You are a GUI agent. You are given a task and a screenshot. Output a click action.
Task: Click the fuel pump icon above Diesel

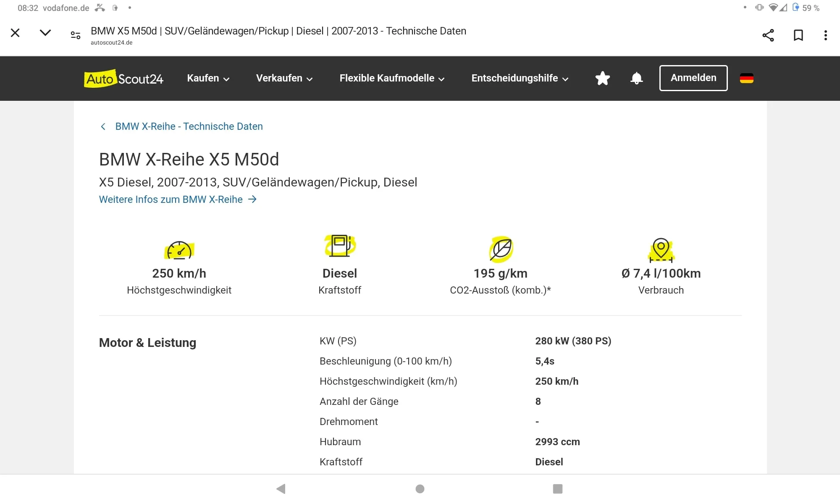point(340,246)
